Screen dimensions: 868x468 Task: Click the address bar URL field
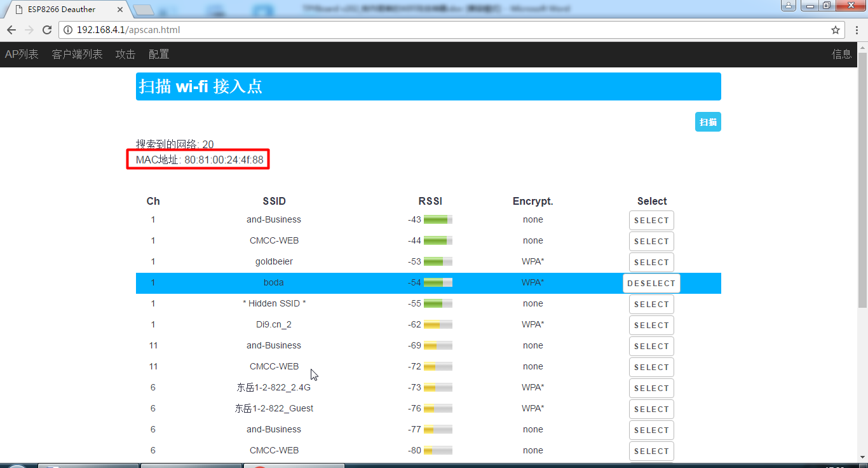coord(445,30)
